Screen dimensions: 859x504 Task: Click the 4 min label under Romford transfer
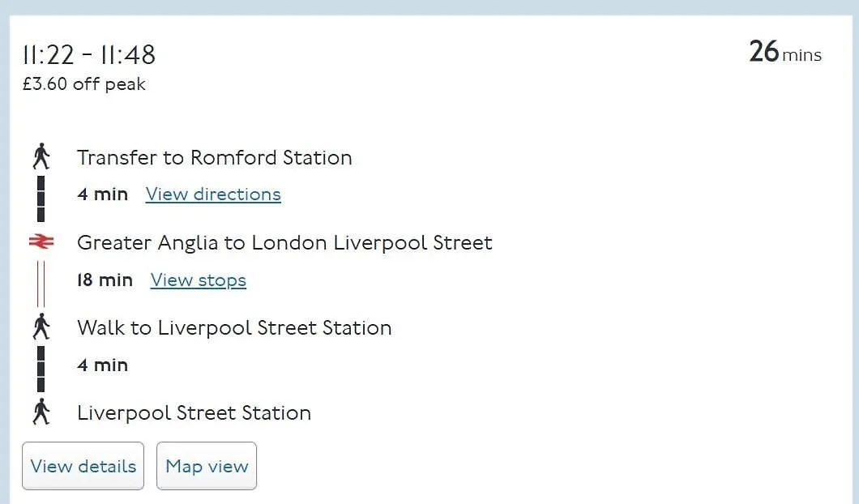[x=102, y=194]
